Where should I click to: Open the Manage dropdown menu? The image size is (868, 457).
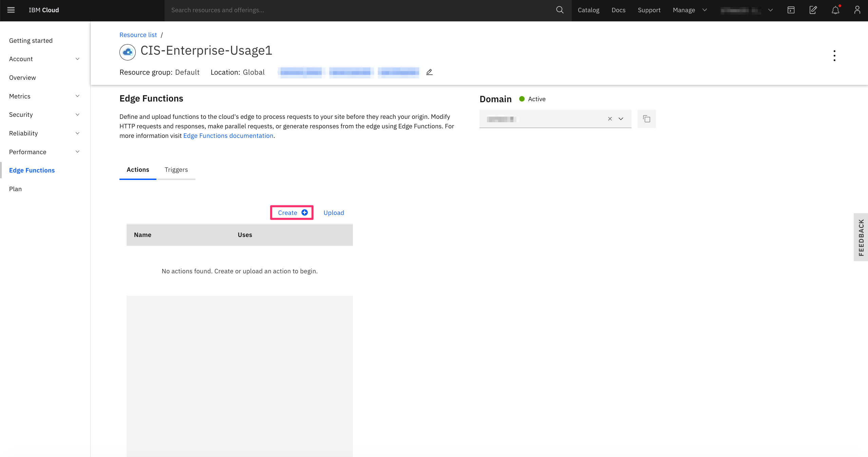click(690, 10)
